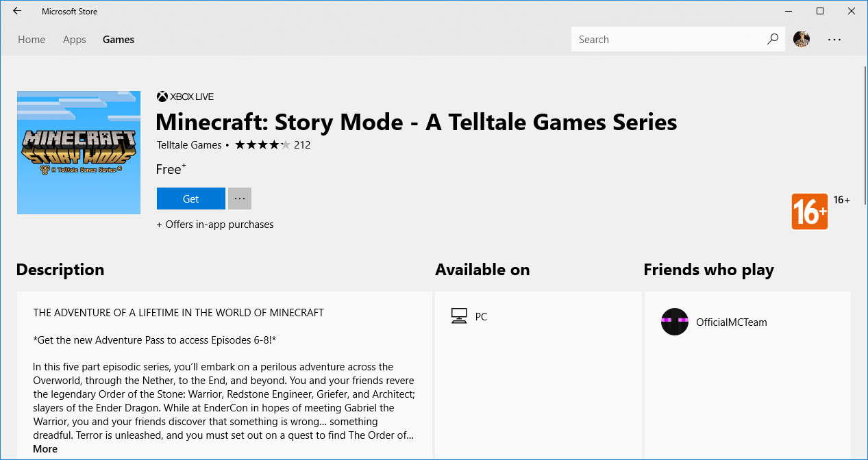The width and height of the screenshot is (868, 460).
Task: Select the Games tab
Action: [119, 40]
